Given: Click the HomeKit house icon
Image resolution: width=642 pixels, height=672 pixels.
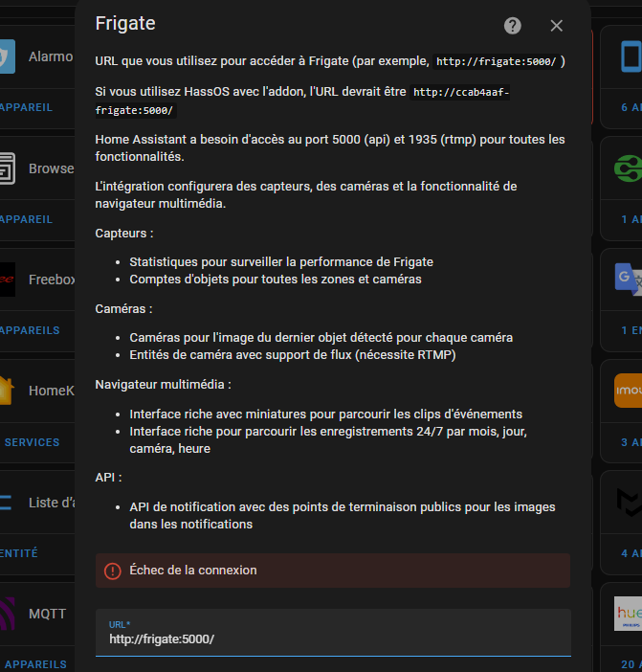Looking at the screenshot, I should 7,391.
